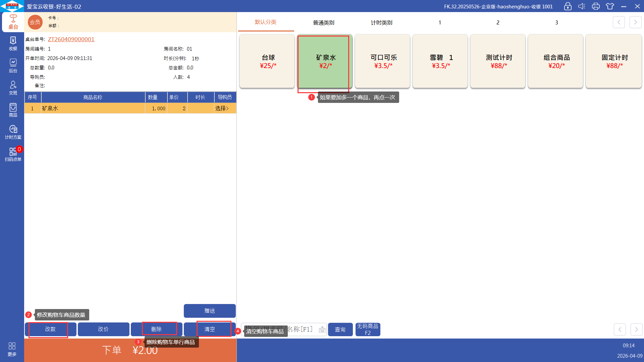Click the barcode/name search input field
Viewport: 644px width, 362px height.
pos(302,329)
